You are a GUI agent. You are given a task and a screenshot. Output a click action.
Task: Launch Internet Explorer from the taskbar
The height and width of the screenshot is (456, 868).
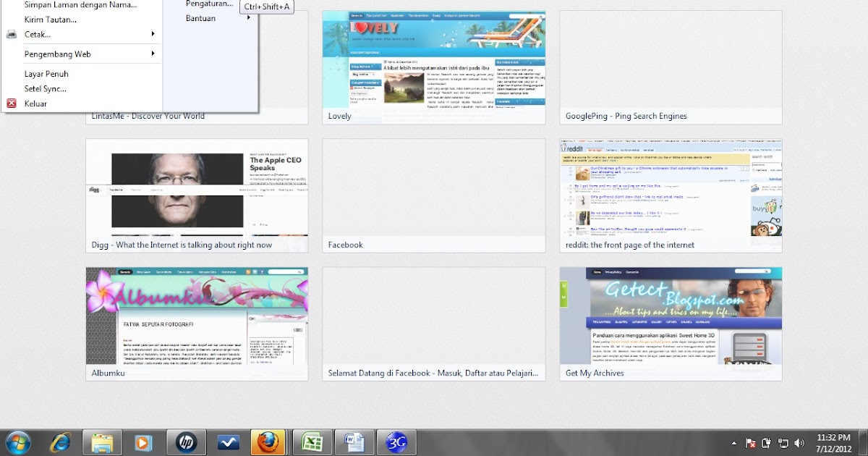pos(60,442)
